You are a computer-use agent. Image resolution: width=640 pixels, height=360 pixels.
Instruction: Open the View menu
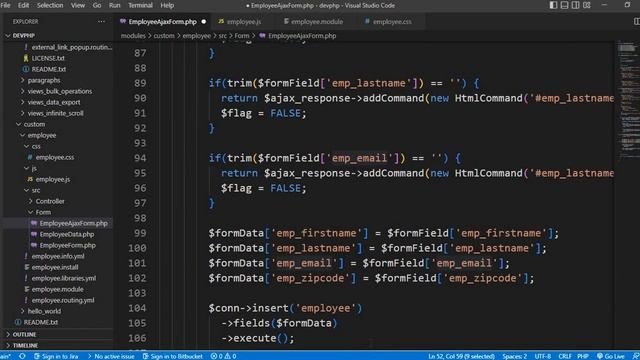point(78,5)
